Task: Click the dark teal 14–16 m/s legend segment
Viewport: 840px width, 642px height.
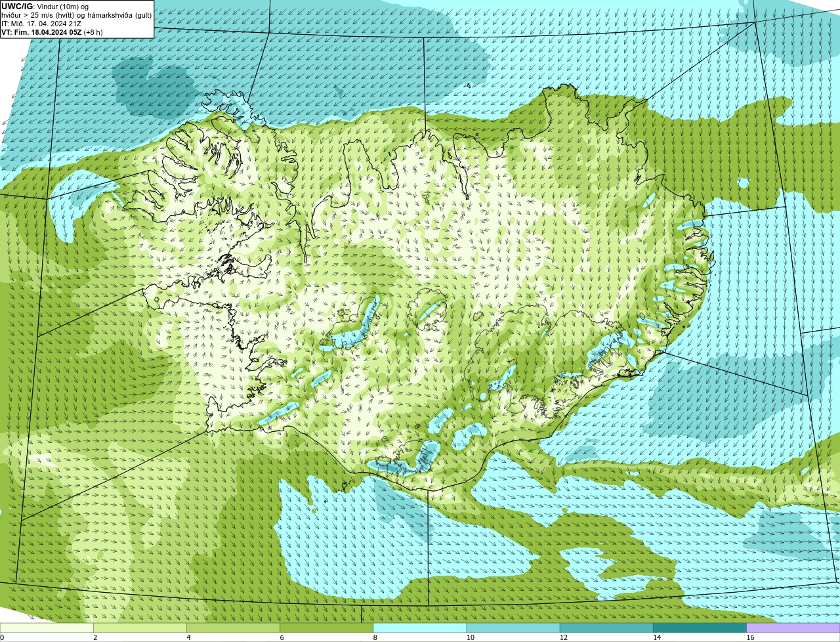Action: (700, 628)
